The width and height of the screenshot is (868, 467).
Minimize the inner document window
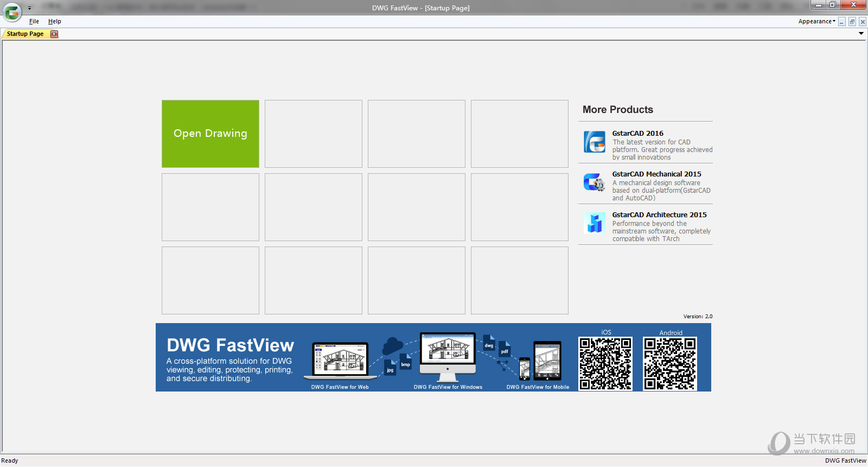click(841, 22)
